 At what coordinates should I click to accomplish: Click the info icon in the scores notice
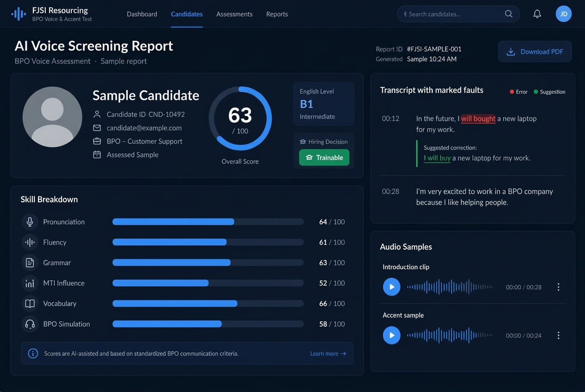coord(33,354)
